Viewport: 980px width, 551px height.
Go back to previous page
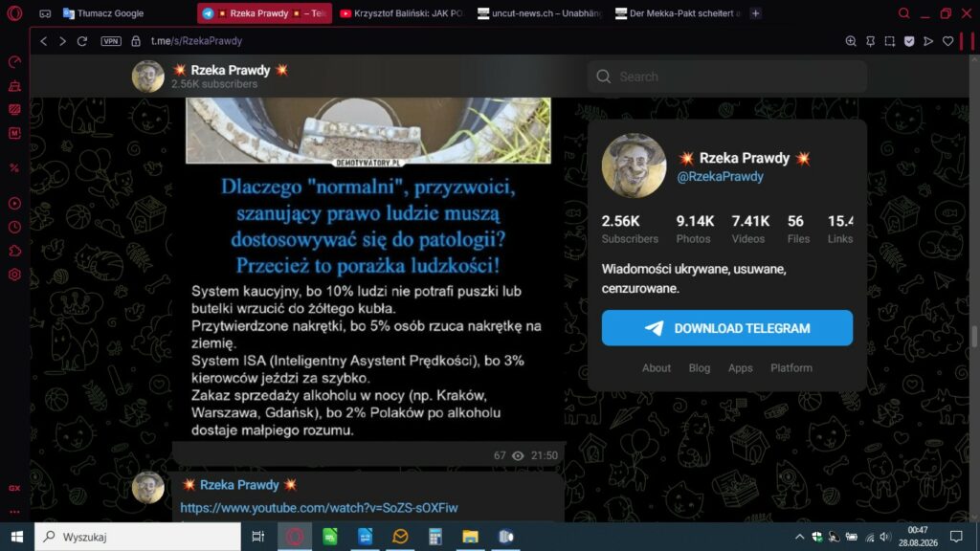point(43,41)
